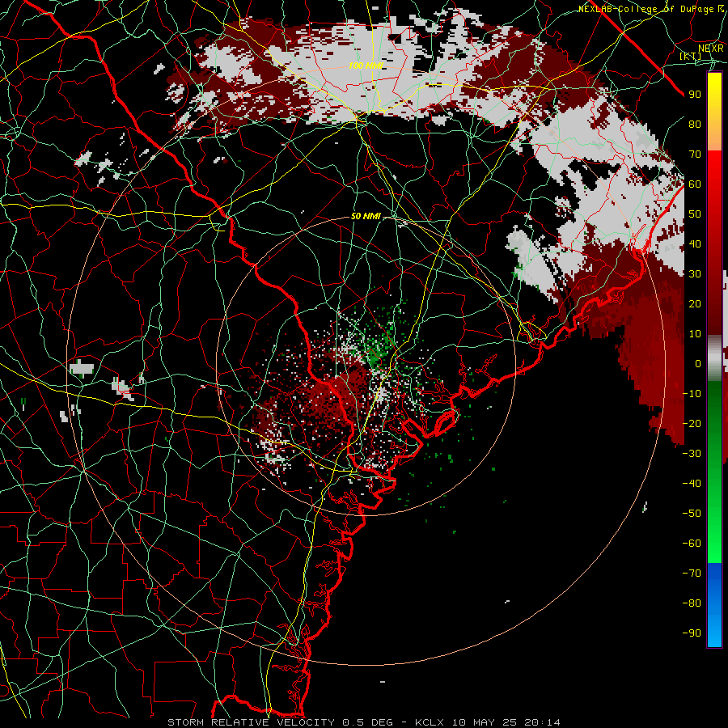Screen dimensions: 728x728
Task: Click the 20 value on velocity scale
Action: pyautogui.click(x=695, y=303)
